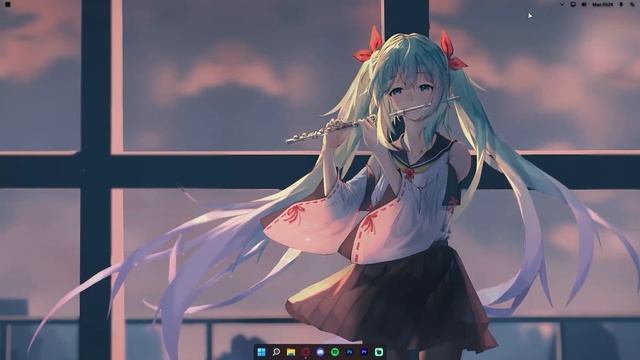
Task: Launch File Explorer from taskbar
Action: coord(291,352)
